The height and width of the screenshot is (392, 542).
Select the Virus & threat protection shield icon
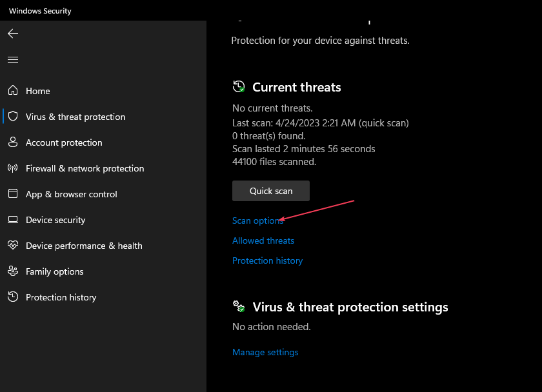tap(12, 117)
